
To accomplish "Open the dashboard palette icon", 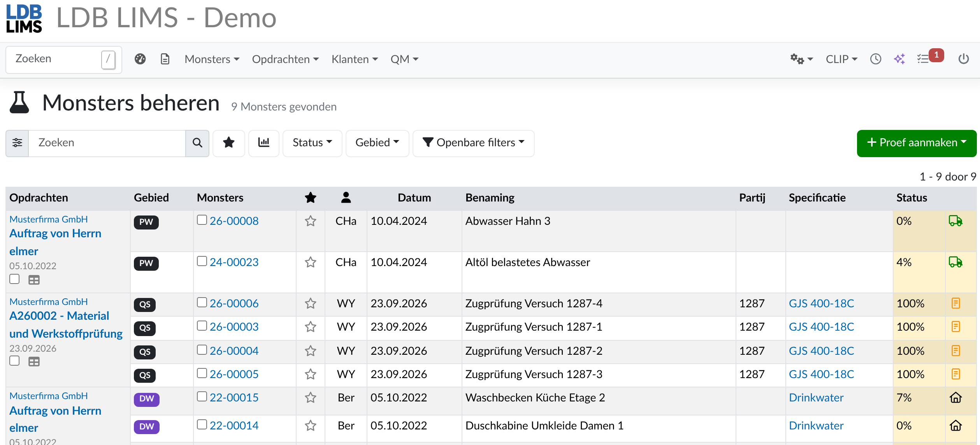I will click(140, 59).
